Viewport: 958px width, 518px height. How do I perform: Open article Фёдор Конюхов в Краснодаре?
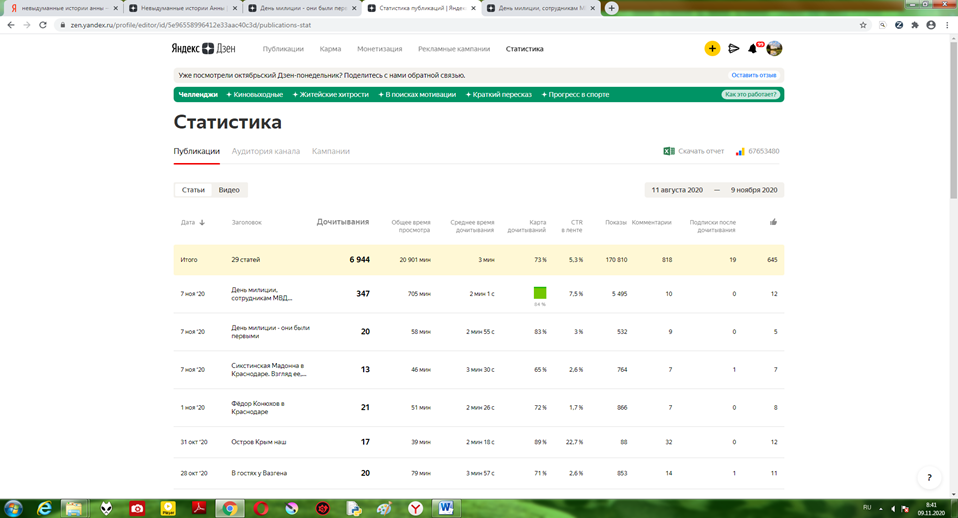click(x=258, y=407)
